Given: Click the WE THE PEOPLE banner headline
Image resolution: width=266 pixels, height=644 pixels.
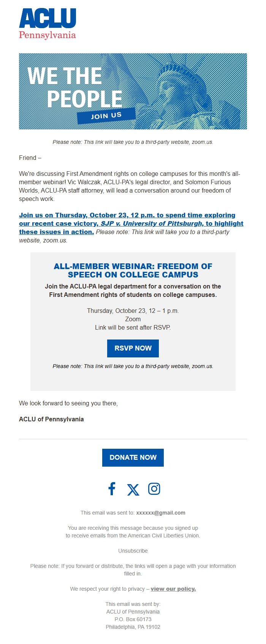Looking at the screenshot, I should tap(75, 87).
